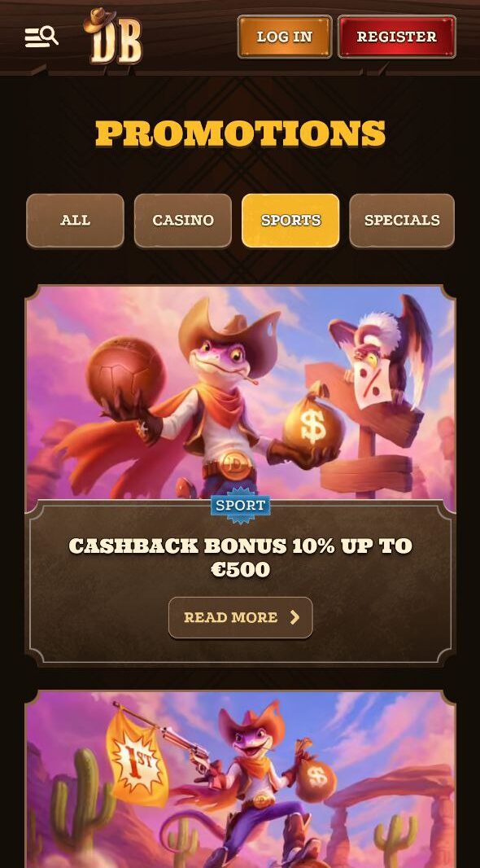
Task: Open the hamburger menu search icon
Action: coord(41,37)
